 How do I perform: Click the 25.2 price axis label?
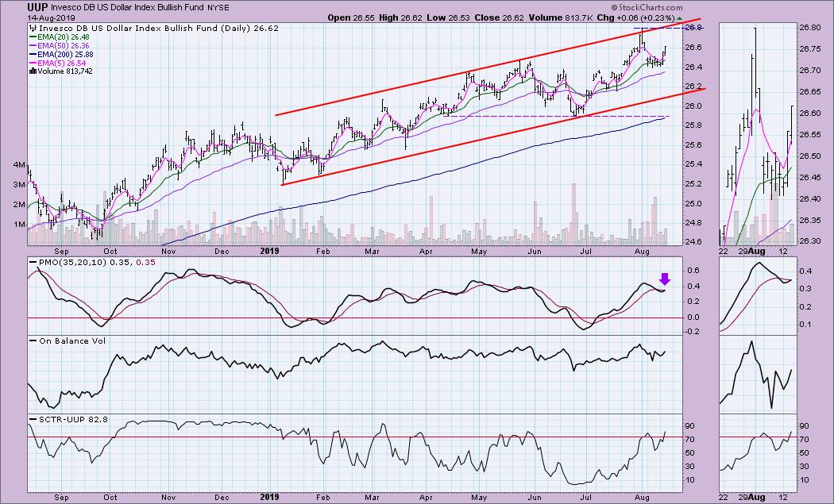694,184
